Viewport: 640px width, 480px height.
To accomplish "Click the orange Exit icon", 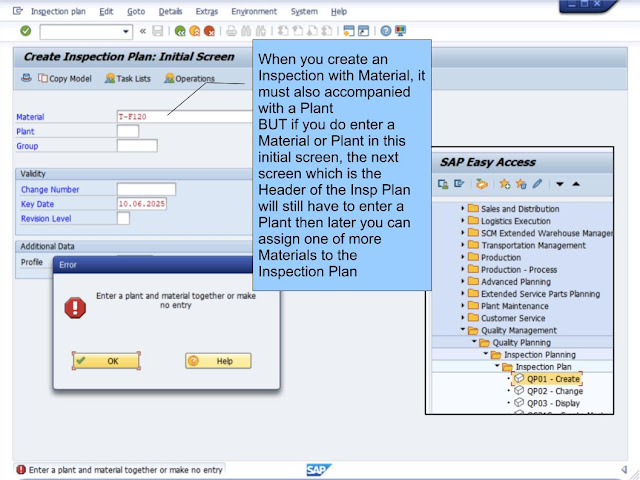I will pyautogui.click(x=195, y=31).
